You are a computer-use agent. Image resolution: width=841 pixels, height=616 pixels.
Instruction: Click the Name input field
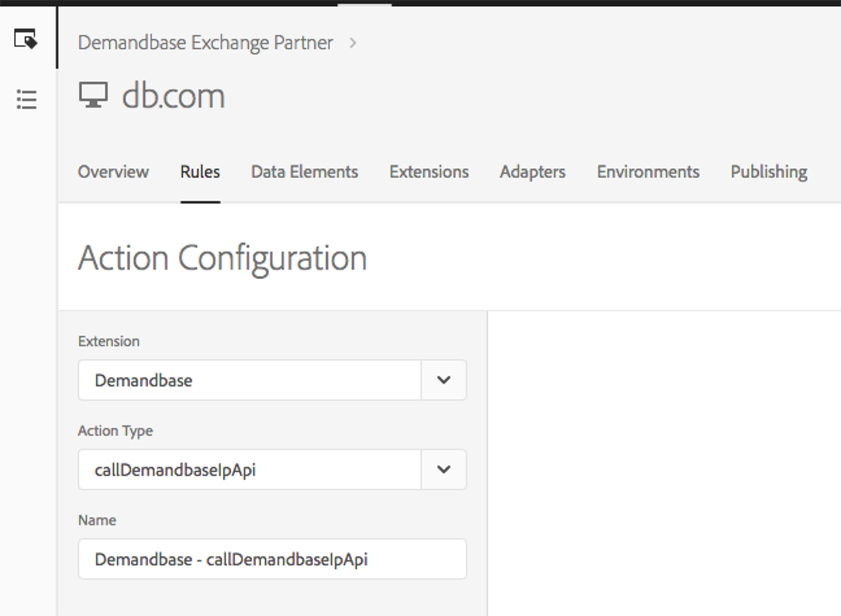[273, 559]
